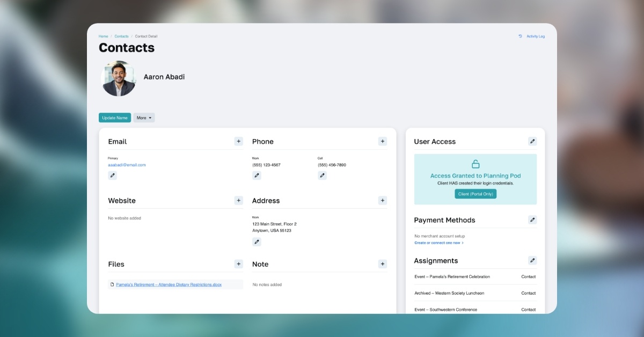Click the Activity Log history icon
This screenshot has width=644, height=337.
[x=520, y=36]
